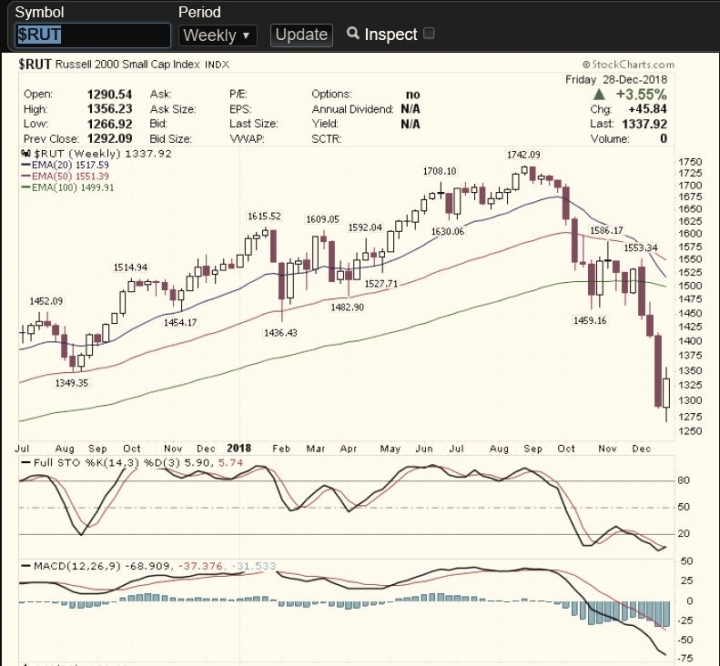
Task: Click the Chg value +45.84
Action: click(x=647, y=109)
